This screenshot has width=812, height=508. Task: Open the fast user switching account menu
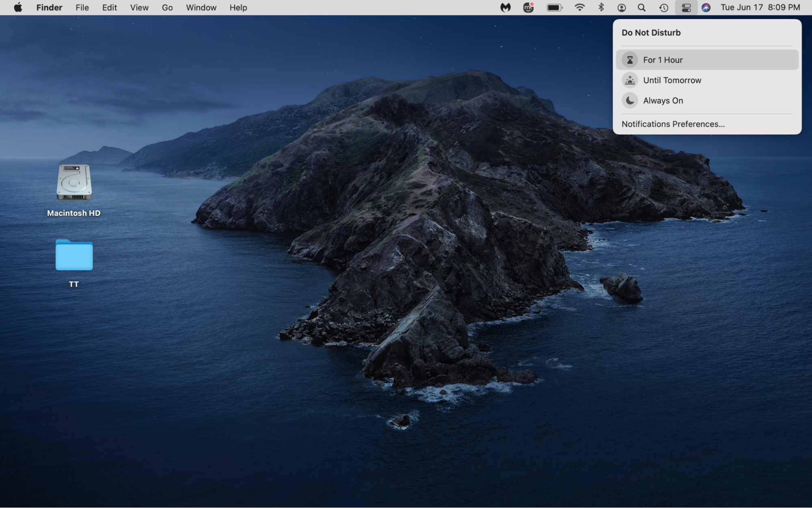point(621,7)
